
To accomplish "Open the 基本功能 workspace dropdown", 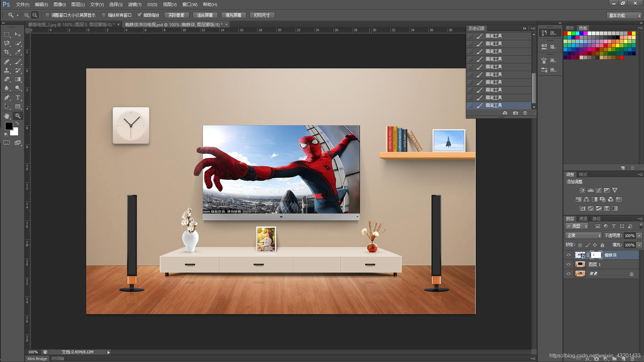I will 624,15.
